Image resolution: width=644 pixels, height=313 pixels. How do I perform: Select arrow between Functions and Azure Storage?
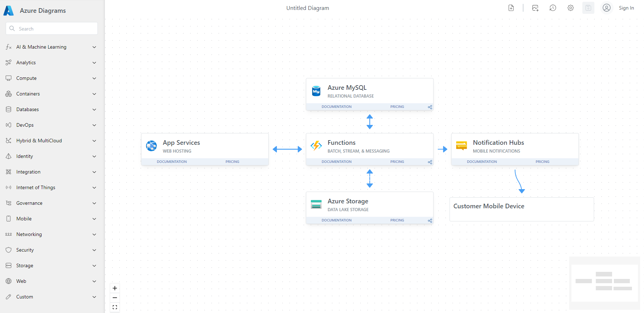pos(370,179)
